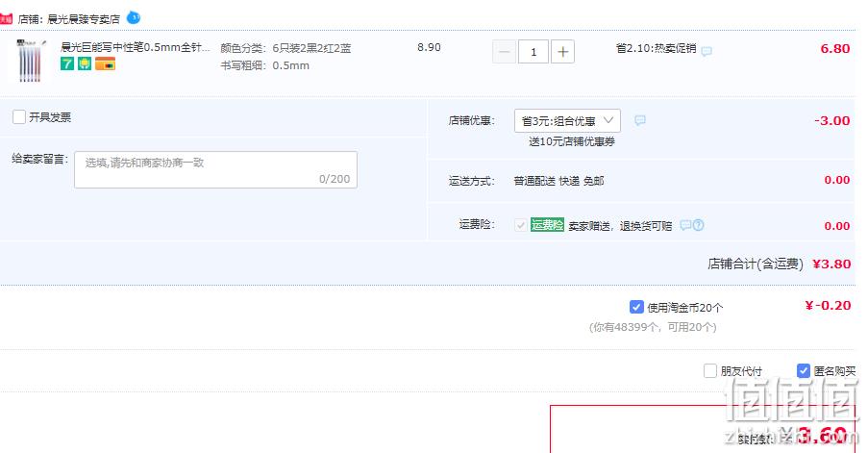Increase quantity with plus button
The image size is (868, 453).
(562, 52)
